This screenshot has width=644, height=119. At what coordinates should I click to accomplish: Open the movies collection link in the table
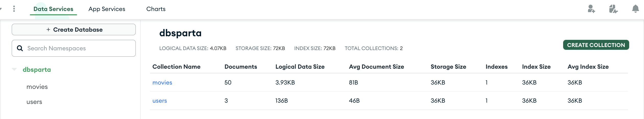[162, 82]
